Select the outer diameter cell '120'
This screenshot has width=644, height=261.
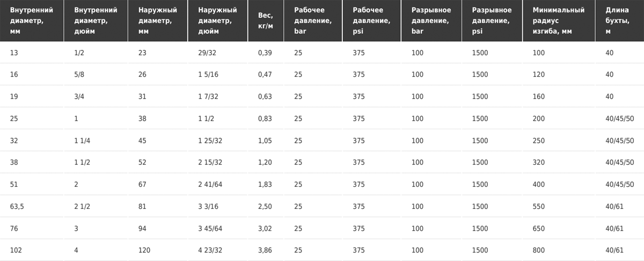tap(144, 250)
